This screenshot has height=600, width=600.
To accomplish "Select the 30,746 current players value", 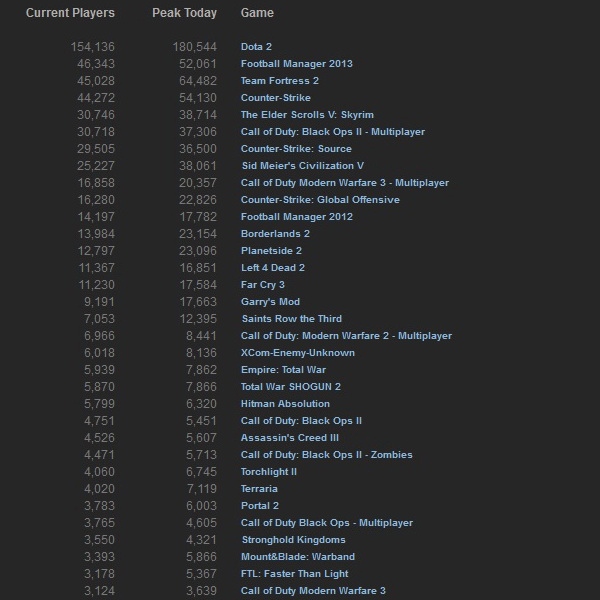I will click(x=96, y=115).
